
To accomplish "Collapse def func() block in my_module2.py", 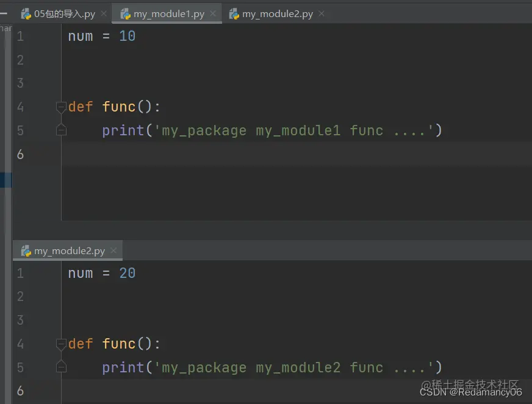I will [x=61, y=344].
